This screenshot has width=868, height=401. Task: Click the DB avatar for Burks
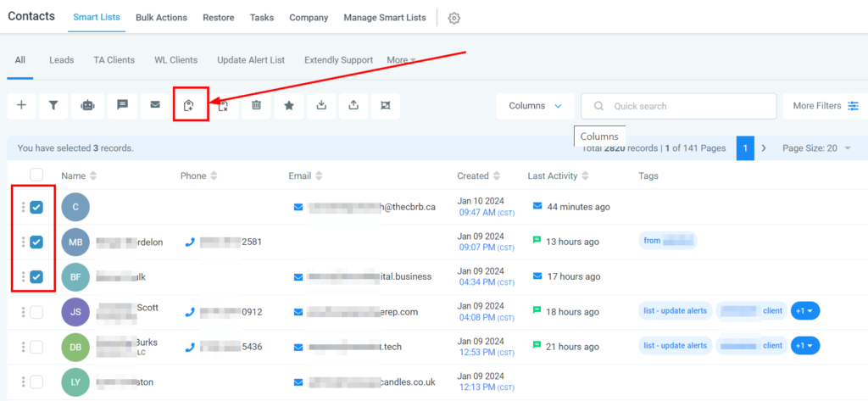(x=75, y=347)
